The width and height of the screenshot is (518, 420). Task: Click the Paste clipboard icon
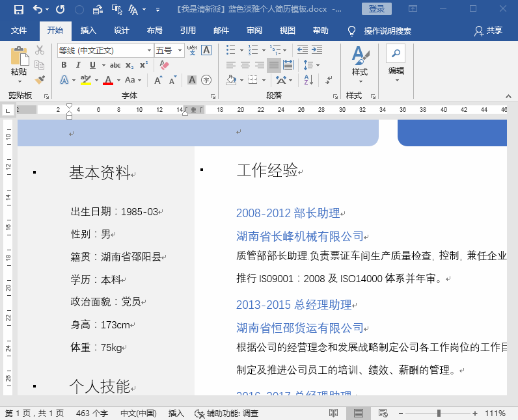[19, 56]
